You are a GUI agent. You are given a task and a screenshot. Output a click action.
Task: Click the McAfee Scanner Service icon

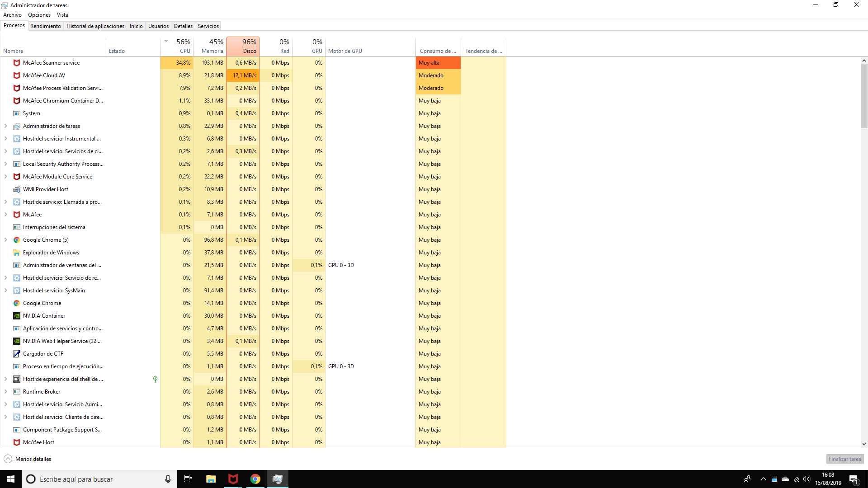(16, 62)
